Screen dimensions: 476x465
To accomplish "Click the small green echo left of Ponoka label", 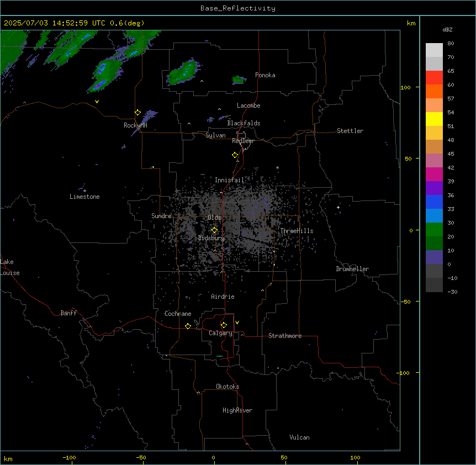I will [239, 80].
